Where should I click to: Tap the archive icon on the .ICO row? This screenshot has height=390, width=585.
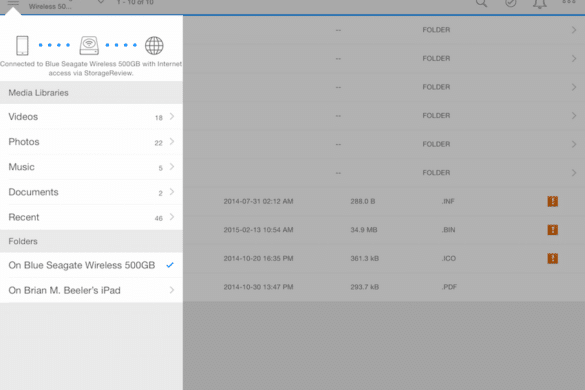(x=553, y=258)
